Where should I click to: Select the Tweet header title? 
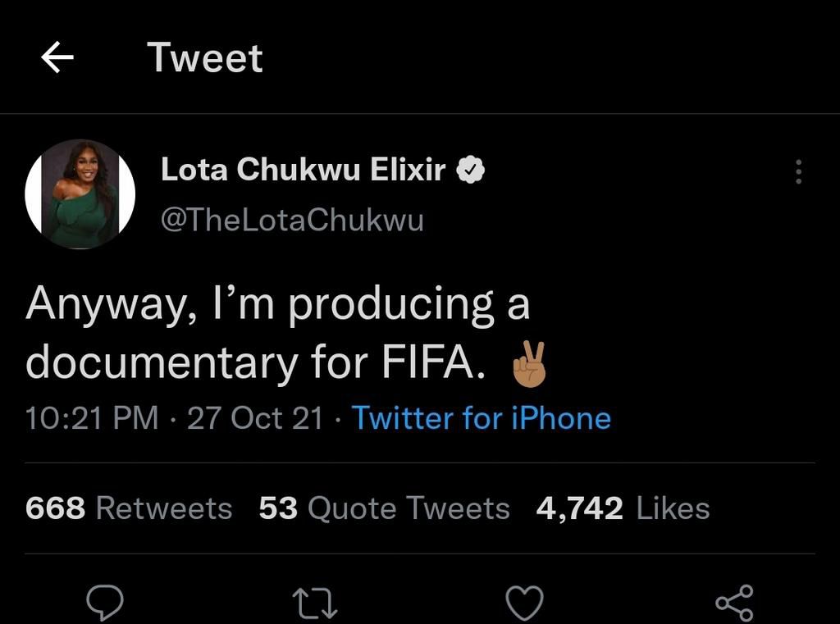(x=204, y=57)
